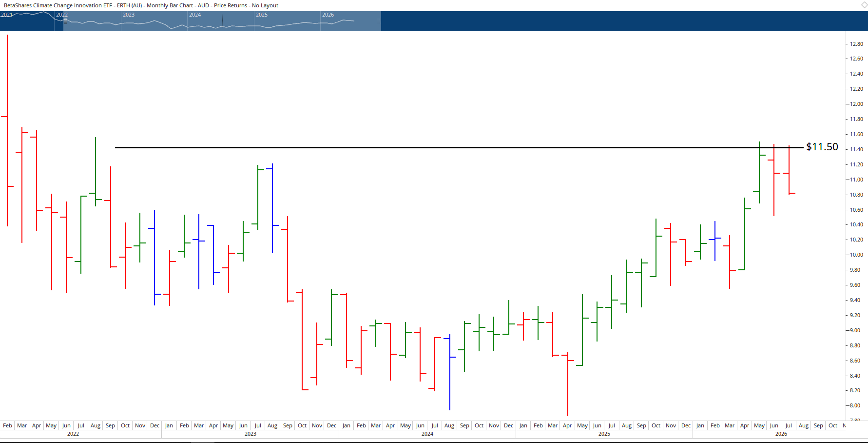Click the unselected dark area of the navigator
This screenshot has height=443, width=868.
(624, 21)
